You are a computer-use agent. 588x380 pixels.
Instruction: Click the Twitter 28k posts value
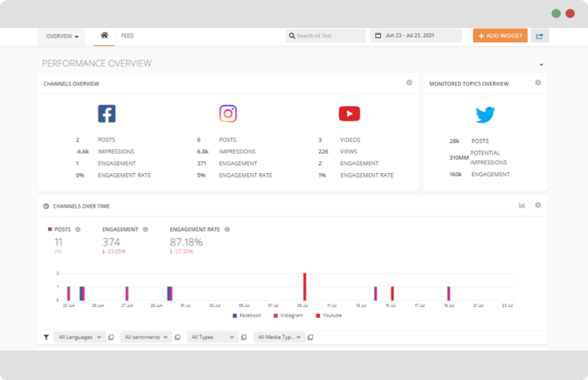pyautogui.click(x=455, y=141)
